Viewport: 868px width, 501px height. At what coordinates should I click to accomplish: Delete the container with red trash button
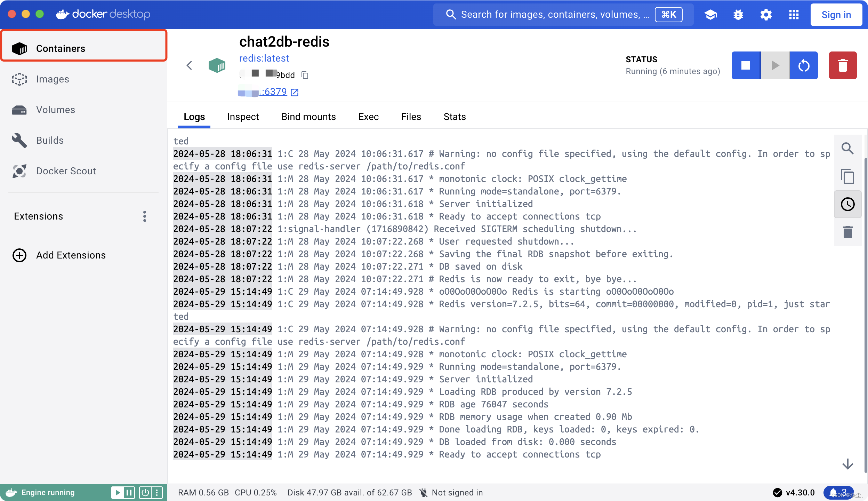pos(843,65)
